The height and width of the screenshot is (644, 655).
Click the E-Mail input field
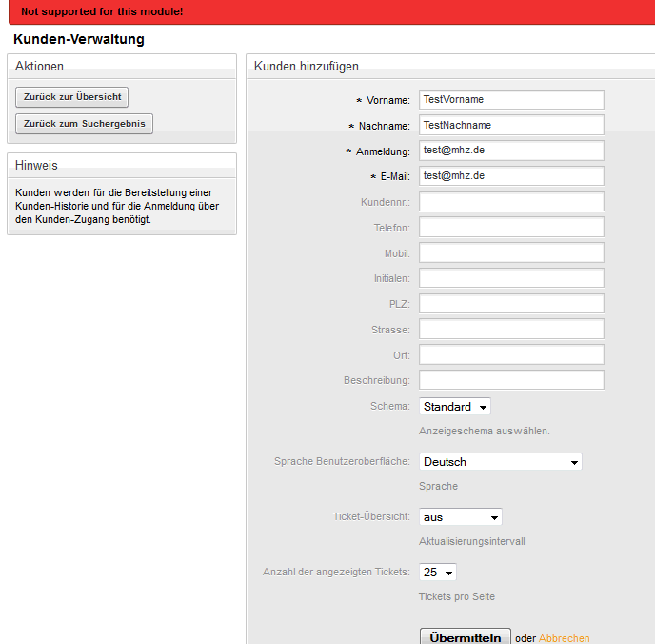(511, 176)
